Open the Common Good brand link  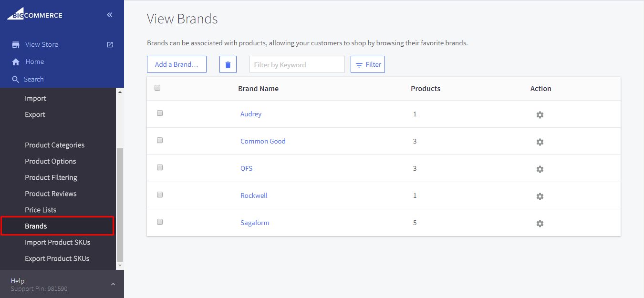(x=263, y=141)
